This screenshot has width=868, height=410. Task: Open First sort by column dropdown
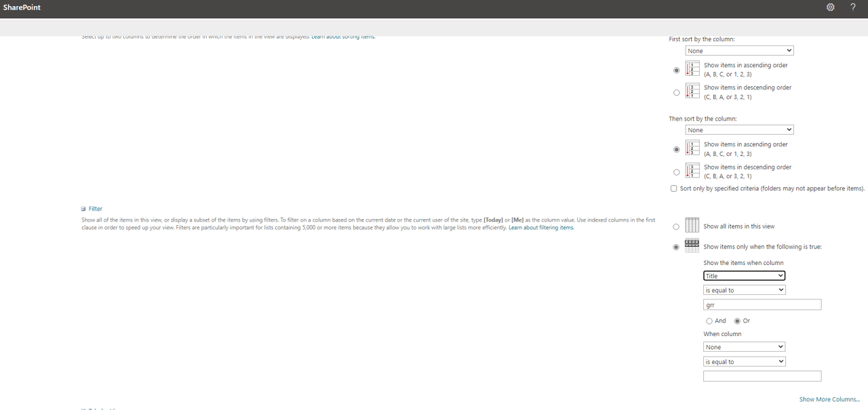tap(739, 51)
